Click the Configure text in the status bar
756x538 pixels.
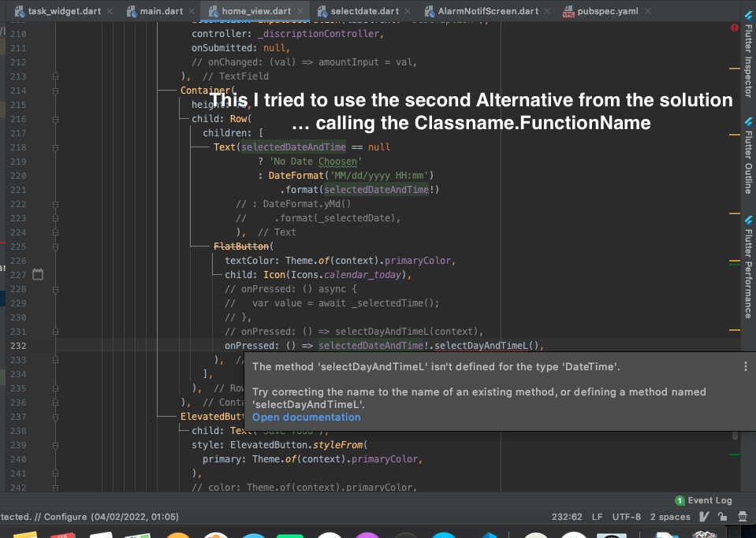coord(65,517)
